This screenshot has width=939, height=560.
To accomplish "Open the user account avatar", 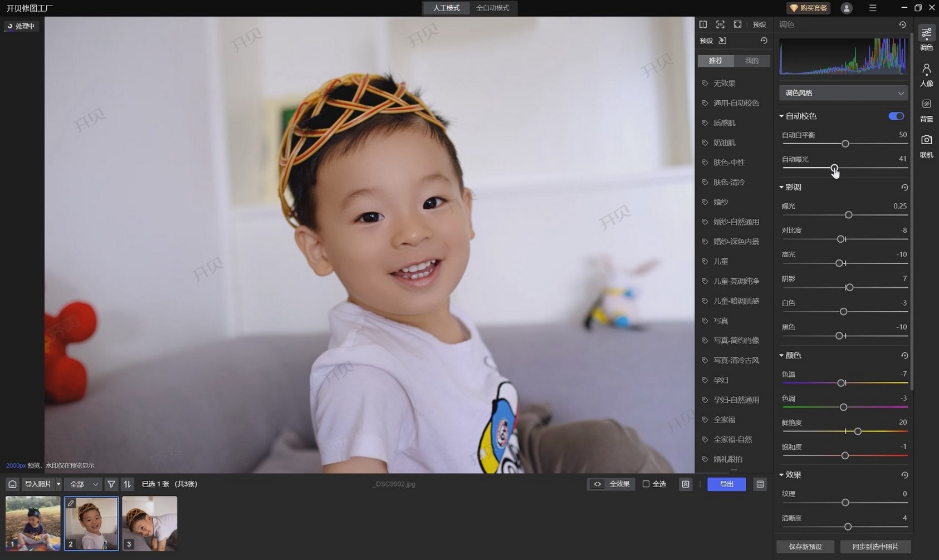I will pyautogui.click(x=847, y=8).
